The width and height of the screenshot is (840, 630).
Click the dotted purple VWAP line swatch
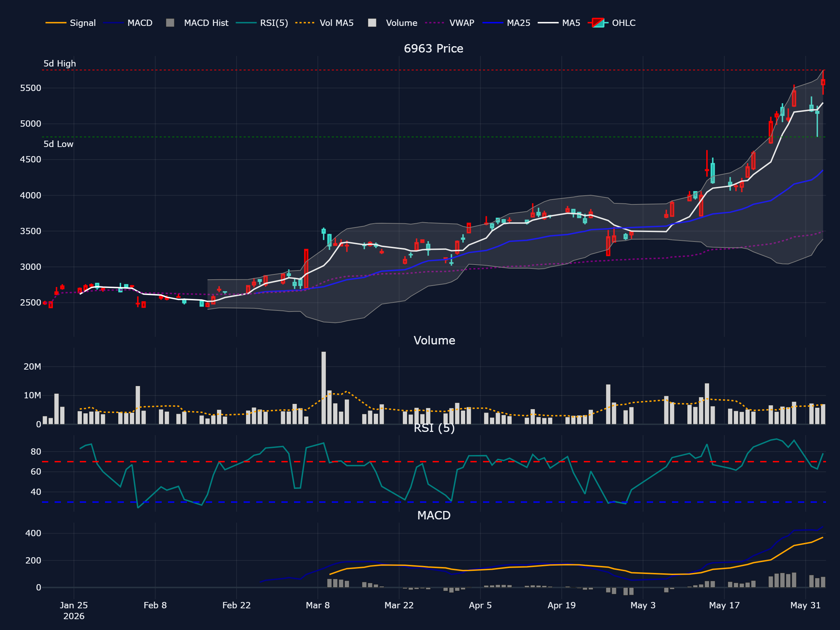pyautogui.click(x=435, y=23)
